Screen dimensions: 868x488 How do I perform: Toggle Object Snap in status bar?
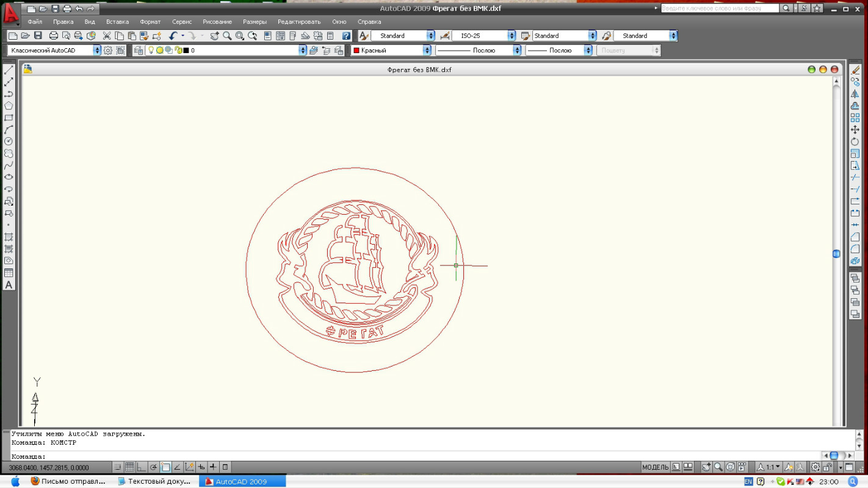pyautogui.click(x=165, y=467)
